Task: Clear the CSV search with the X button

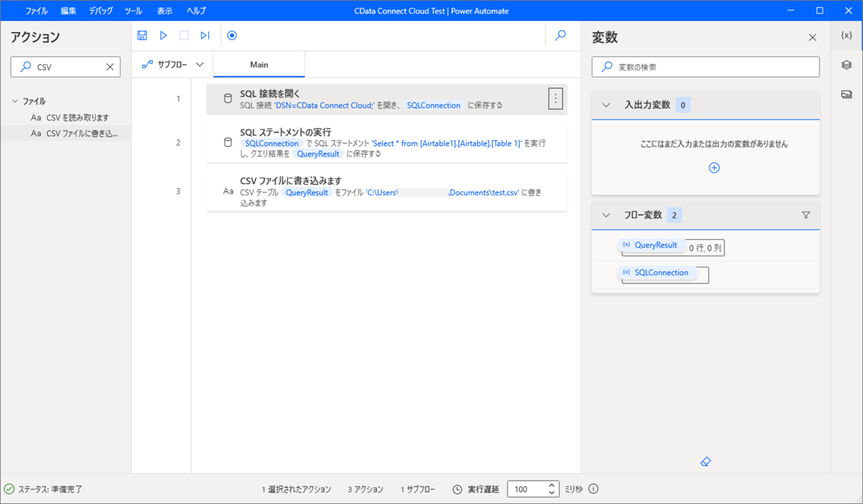Action: [110, 66]
